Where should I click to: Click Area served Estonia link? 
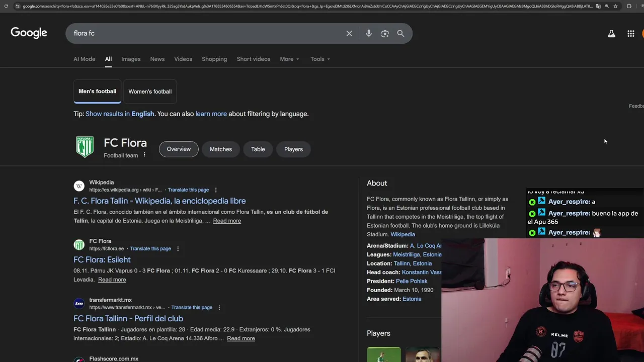coord(412,299)
